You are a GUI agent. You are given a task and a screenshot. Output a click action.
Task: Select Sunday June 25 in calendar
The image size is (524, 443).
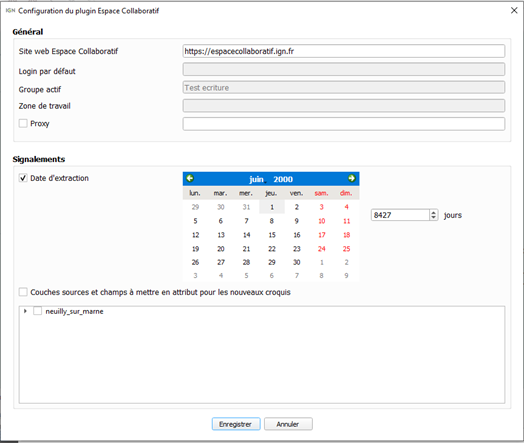(x=347, y=249)
